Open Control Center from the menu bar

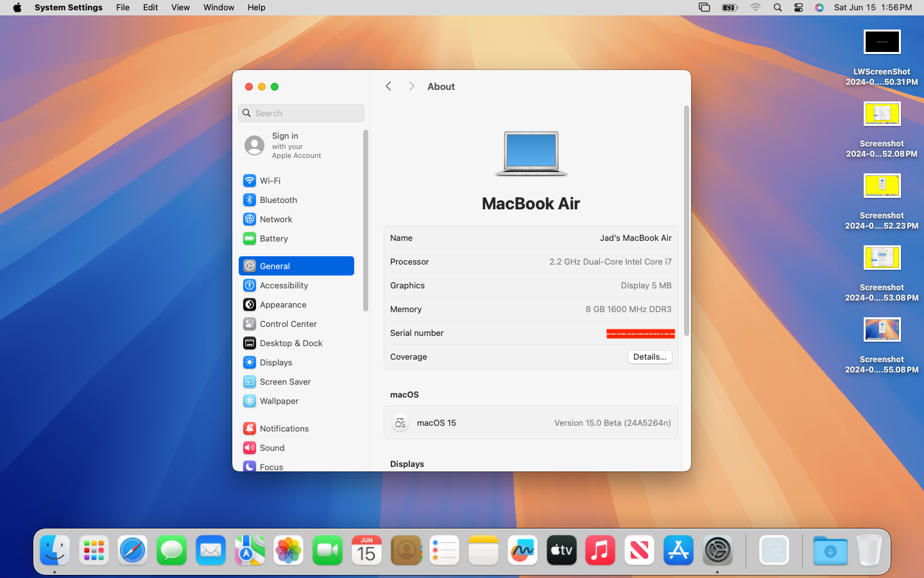pos(798,8)
